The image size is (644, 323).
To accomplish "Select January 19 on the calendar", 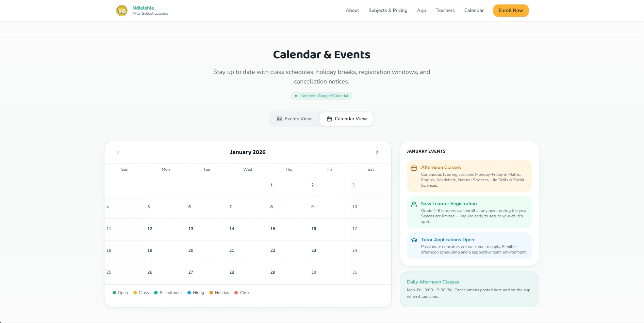I will (166, 251).
